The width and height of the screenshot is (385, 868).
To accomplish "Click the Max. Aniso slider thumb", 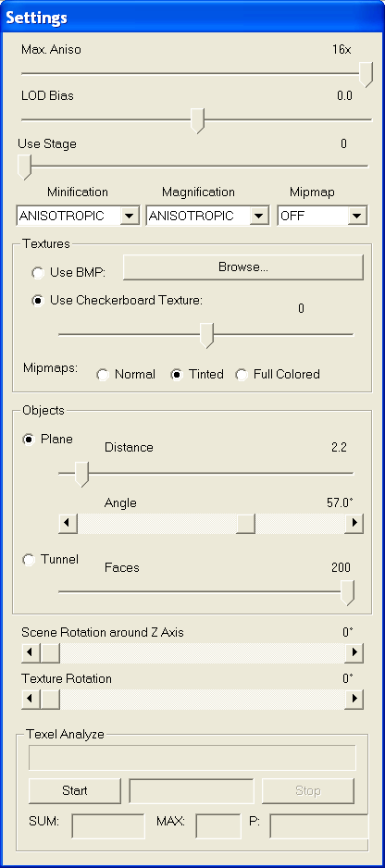I will 366,74.
